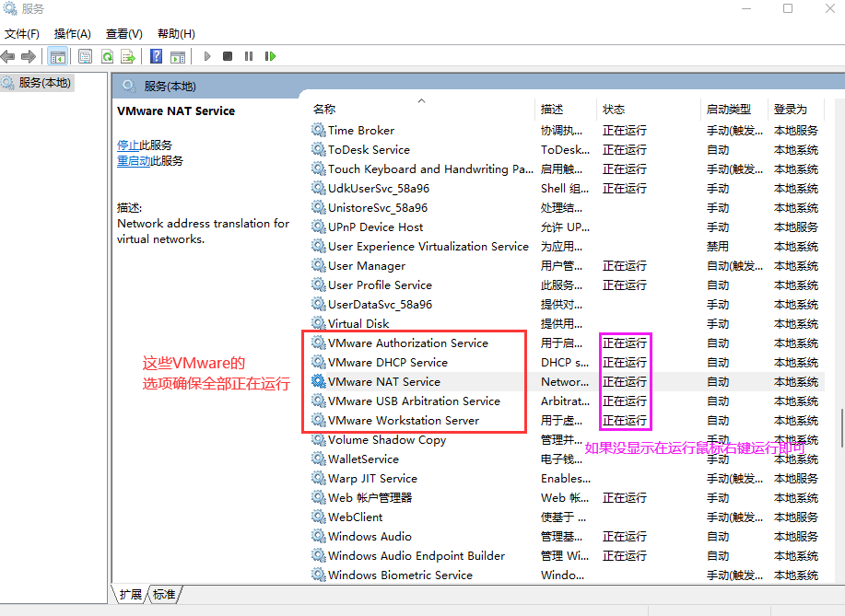Sort by the 状态 column header
845x616 pixels.
(614, 109)
